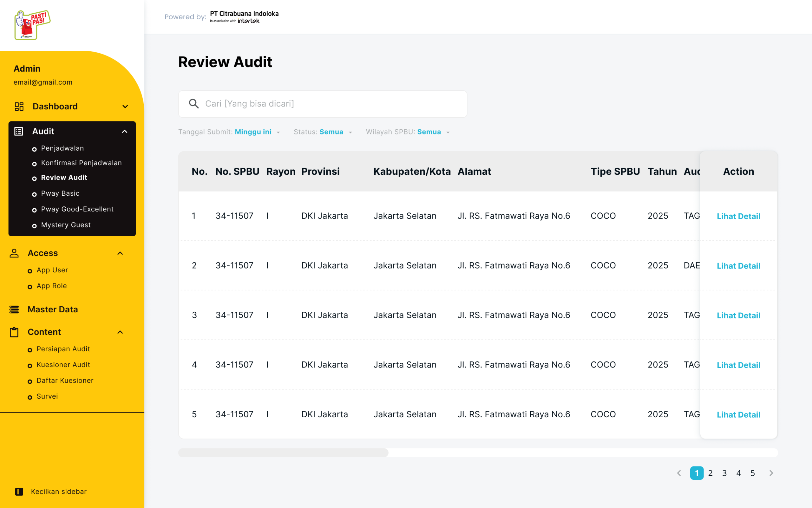The height and width of the screenshot is (508, 812).
Task: Click the Content clipboard icon
Action: point(14,332)
